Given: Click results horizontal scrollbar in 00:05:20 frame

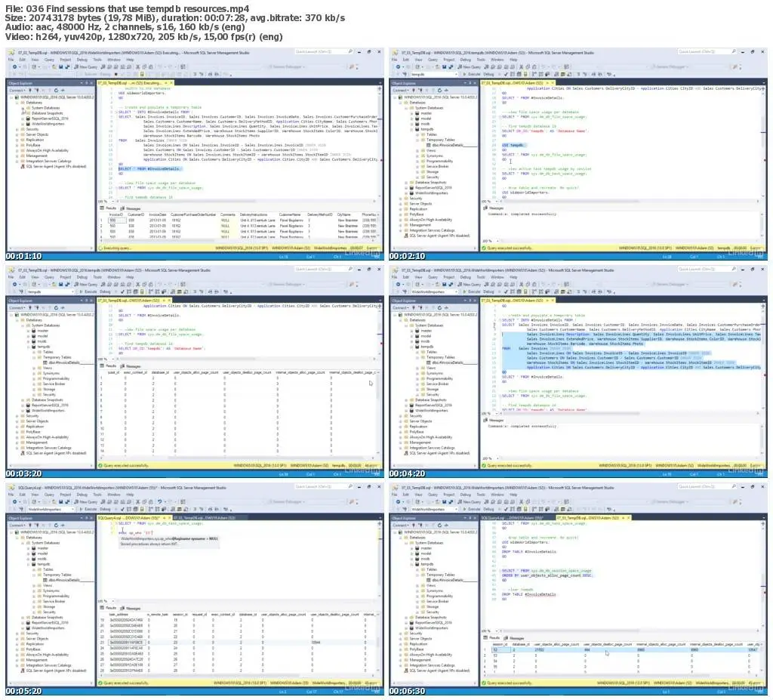Looking at the screenshot, I should pyautogui.click(x=236, y=675).
